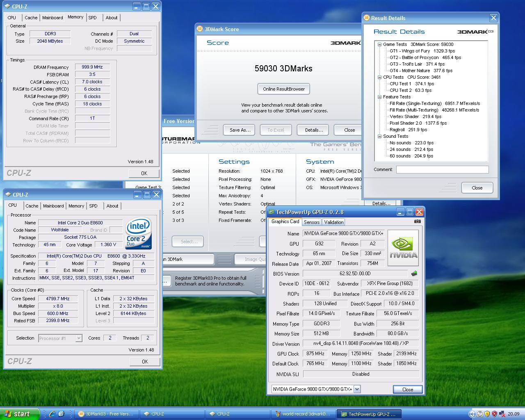Collapse the Sound Tests tree node
Viewport: 525px width, 420px height.
pos(380,136)
